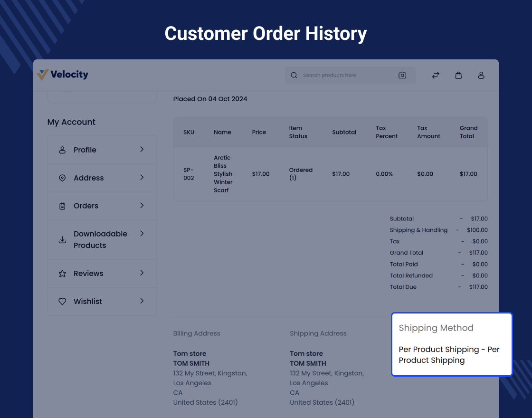
Task: Click the Item Status column header
Action: tap(298, 133)
